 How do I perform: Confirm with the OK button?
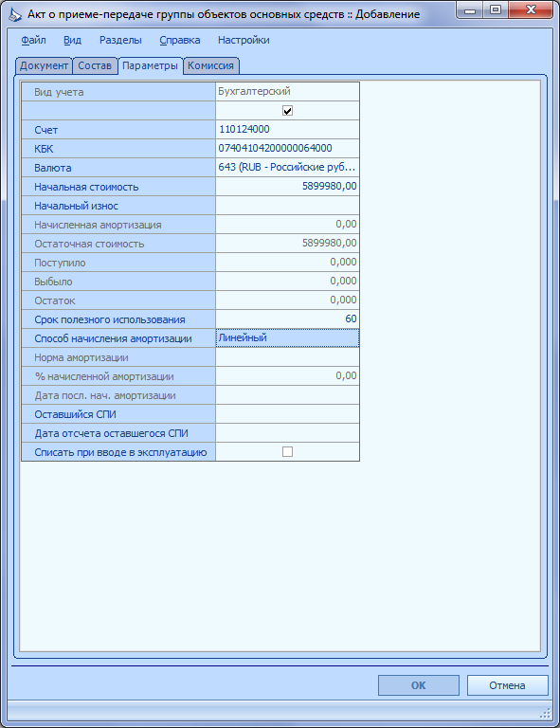(419, 685)
